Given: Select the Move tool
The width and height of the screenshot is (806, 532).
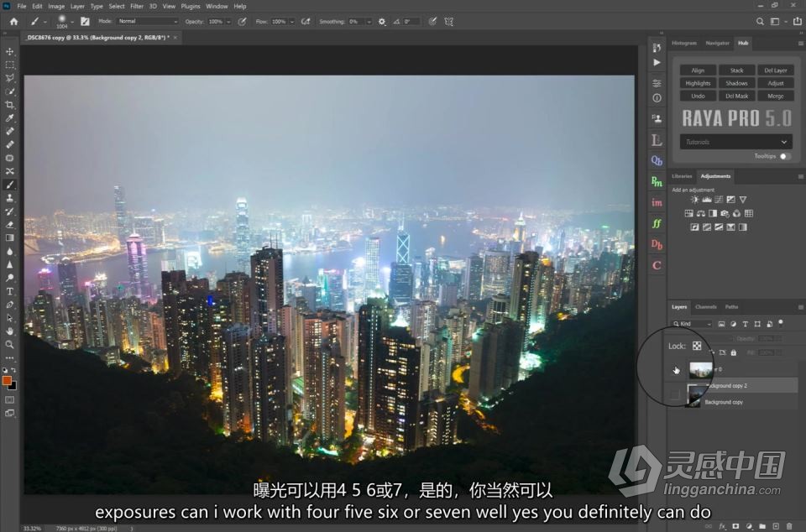Looking at the screenshot, I should pos(10,51).
